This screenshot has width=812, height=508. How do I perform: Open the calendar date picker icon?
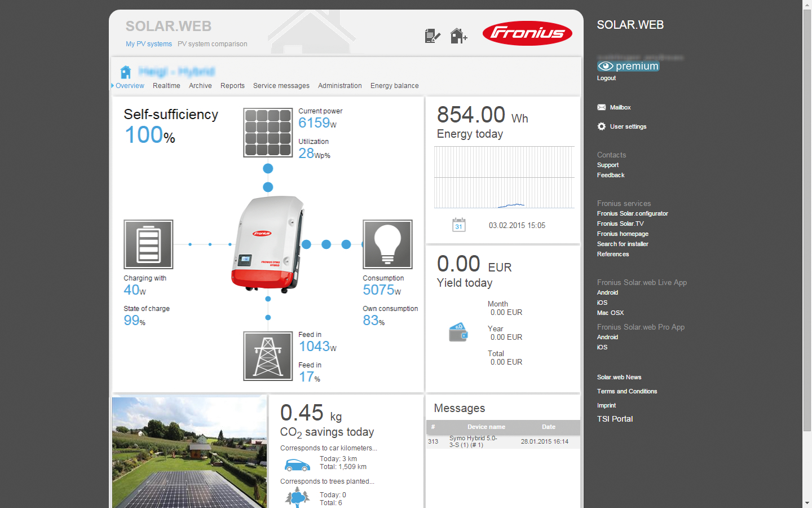tap(459, 225)
